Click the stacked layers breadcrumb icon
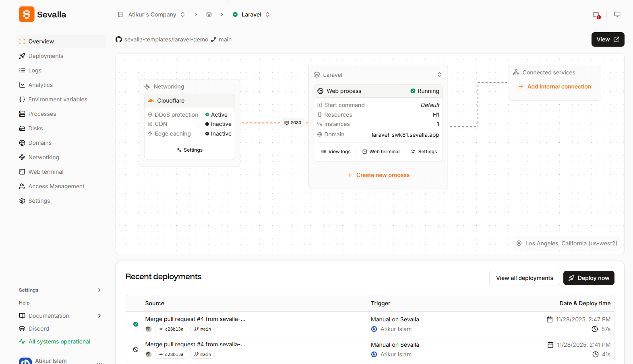 coord(209,14)
